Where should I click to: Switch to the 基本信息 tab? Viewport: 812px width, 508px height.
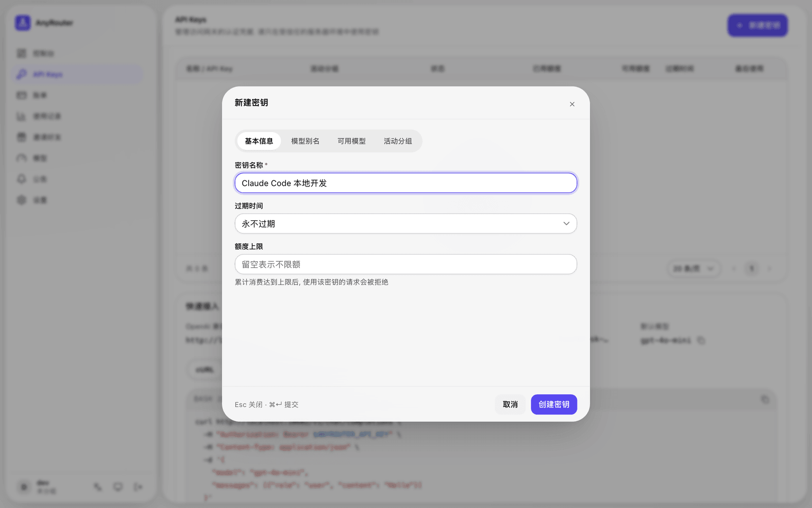[259, 141]
